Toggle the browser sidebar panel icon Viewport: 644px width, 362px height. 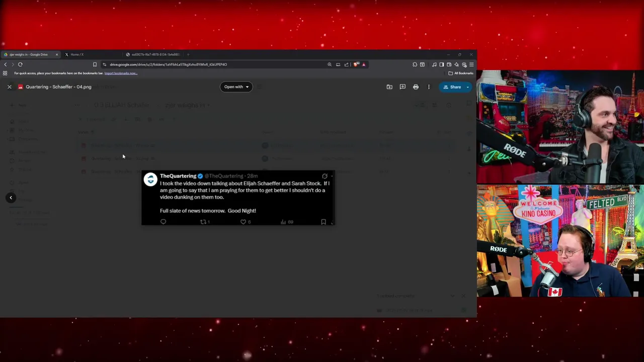pos(442,64)
